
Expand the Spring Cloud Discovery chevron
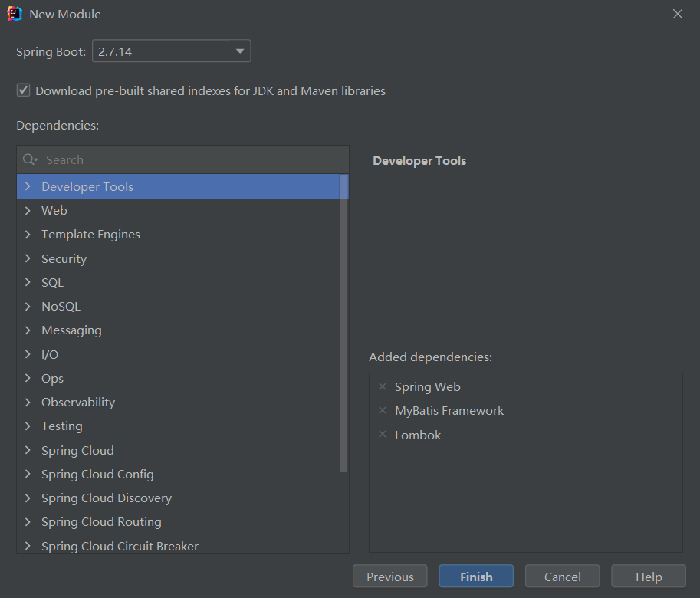pyautogui.click(x=28, y=498)
